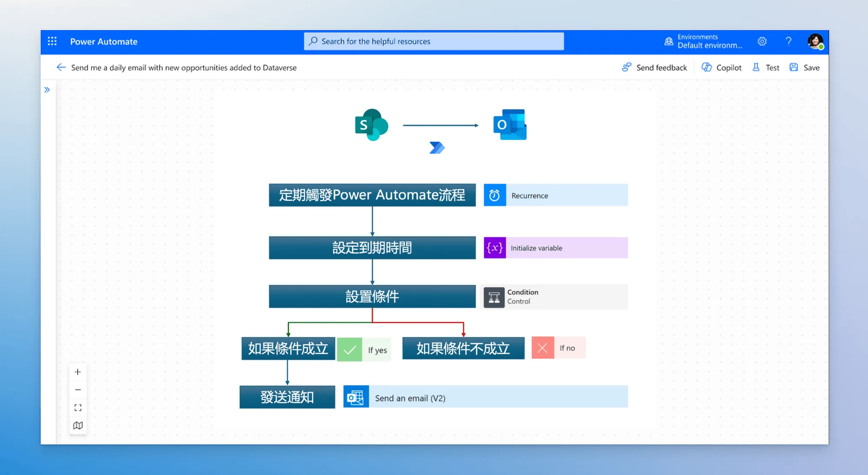The image size is (868, 475).
Task: Open the settings gear
Action: 762,41
